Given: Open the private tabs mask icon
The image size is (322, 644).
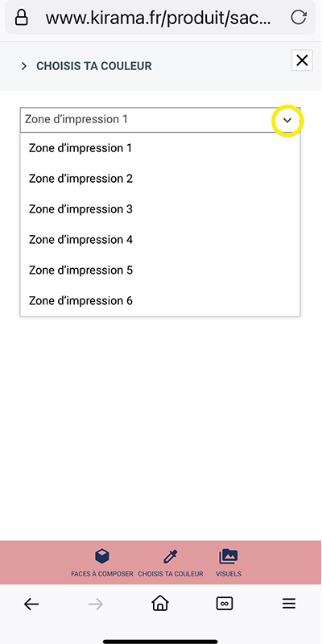Looking at the screenshot, I should pyautogui.click(x=225, y=603).
